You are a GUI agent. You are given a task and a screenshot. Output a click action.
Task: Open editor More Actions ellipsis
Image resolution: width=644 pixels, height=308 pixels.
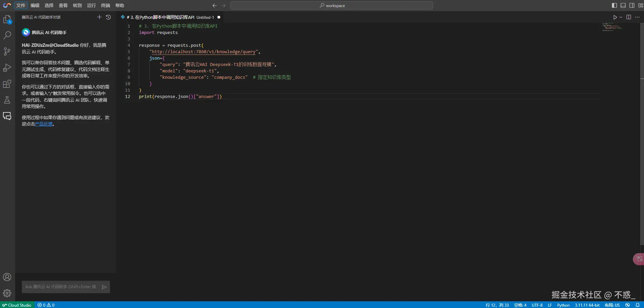[637, 17]
